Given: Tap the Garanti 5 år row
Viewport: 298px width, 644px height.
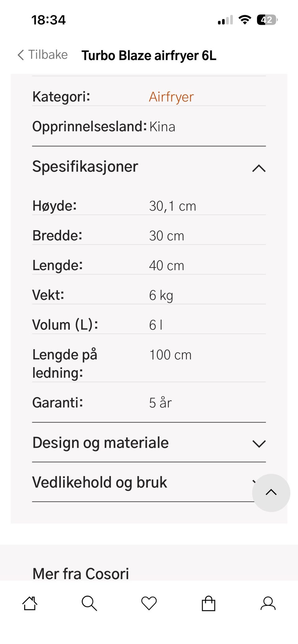Looking at the screenshot, I should pyautogui.click(x=149, y=403).
